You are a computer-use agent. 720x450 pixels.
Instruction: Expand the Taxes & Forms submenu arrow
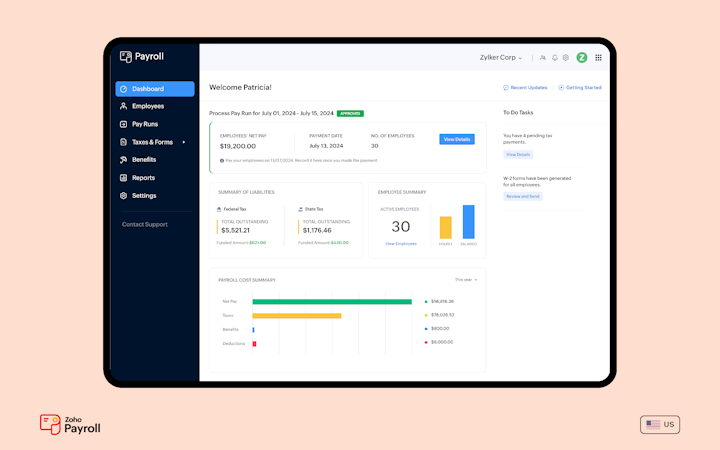pos(184,142)
